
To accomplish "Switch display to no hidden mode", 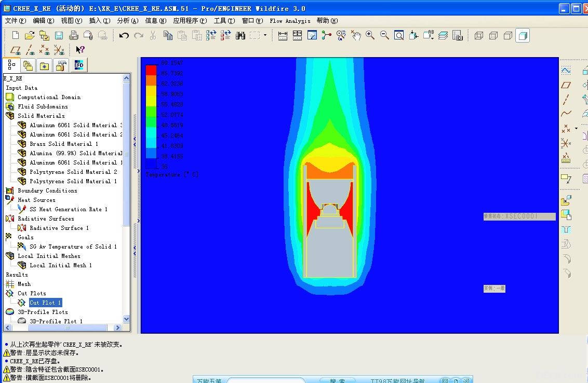I will click(508, 36).
